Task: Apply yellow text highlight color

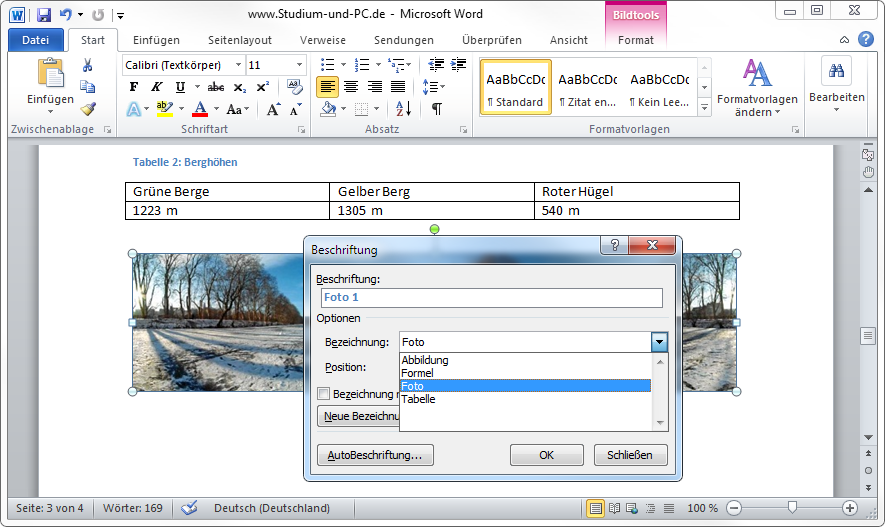Action: (164, 109)
